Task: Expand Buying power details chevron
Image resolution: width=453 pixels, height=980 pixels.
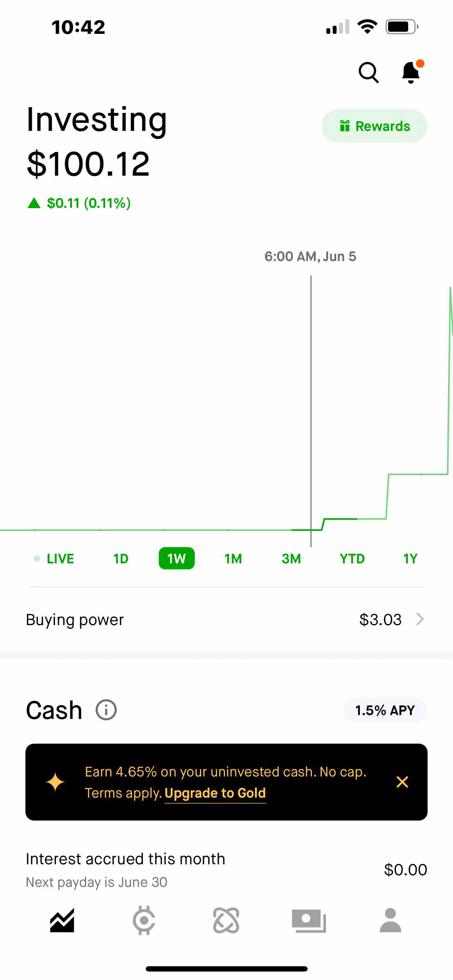Action: pyautogui.click(x=420, y=619)
